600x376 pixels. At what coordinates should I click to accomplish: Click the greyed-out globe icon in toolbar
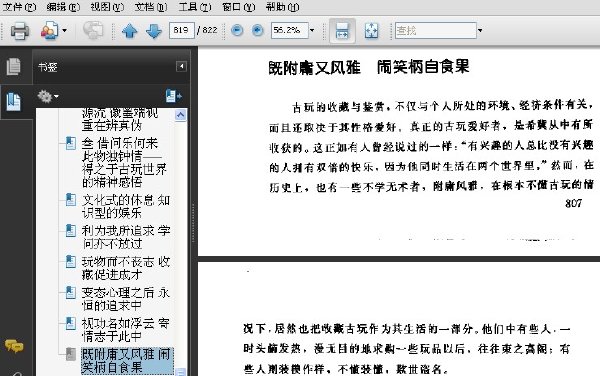93,30
